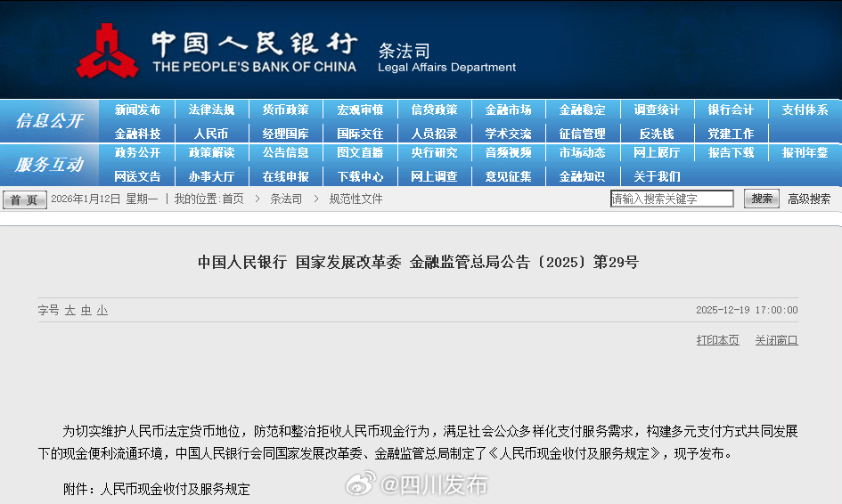Select 办事大厅 menu item
The width and height of the screenshot is (842, 504).
[211, 176]
